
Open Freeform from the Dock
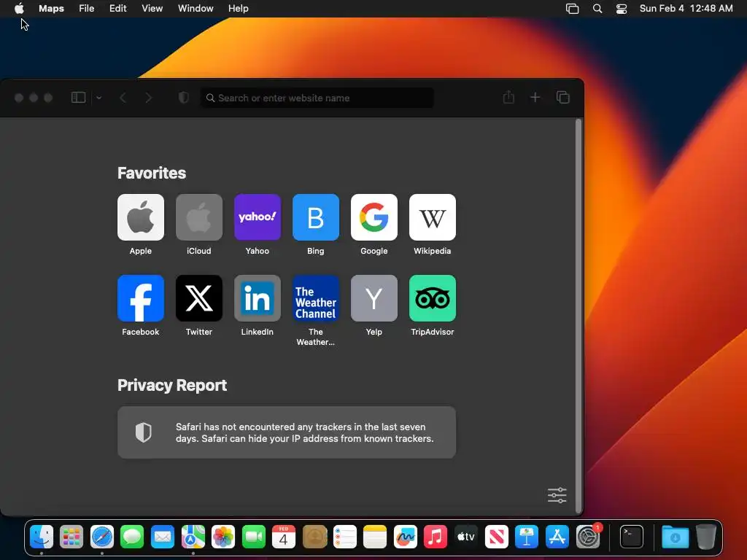pos(406,537)
